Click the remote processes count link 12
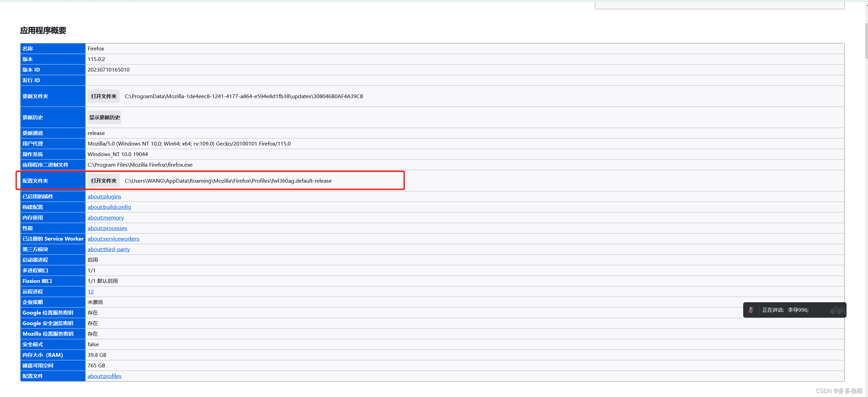 [91, 292]
